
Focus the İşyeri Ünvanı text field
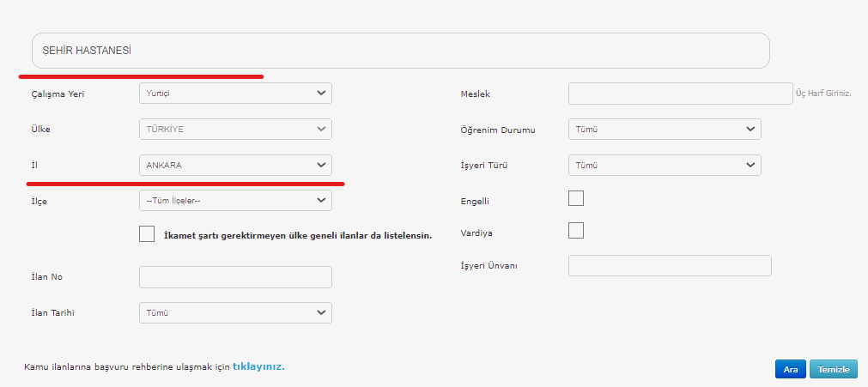(670, 266)
